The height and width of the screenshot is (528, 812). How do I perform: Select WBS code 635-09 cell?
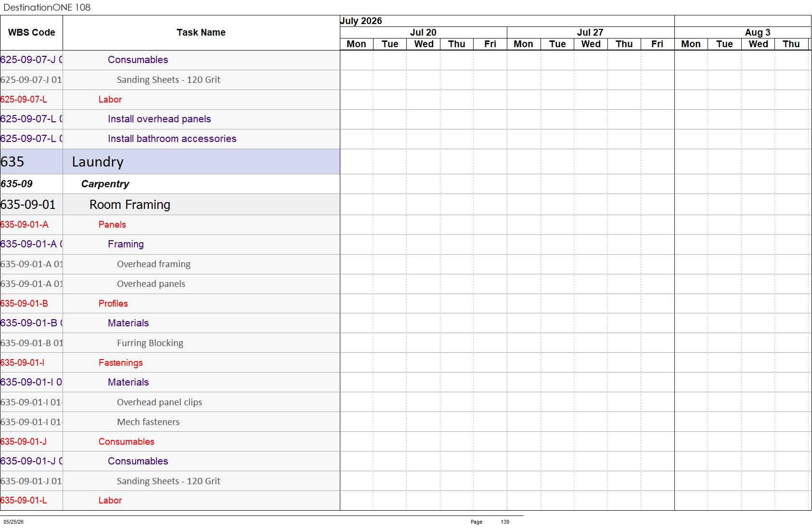click(31, 184)
